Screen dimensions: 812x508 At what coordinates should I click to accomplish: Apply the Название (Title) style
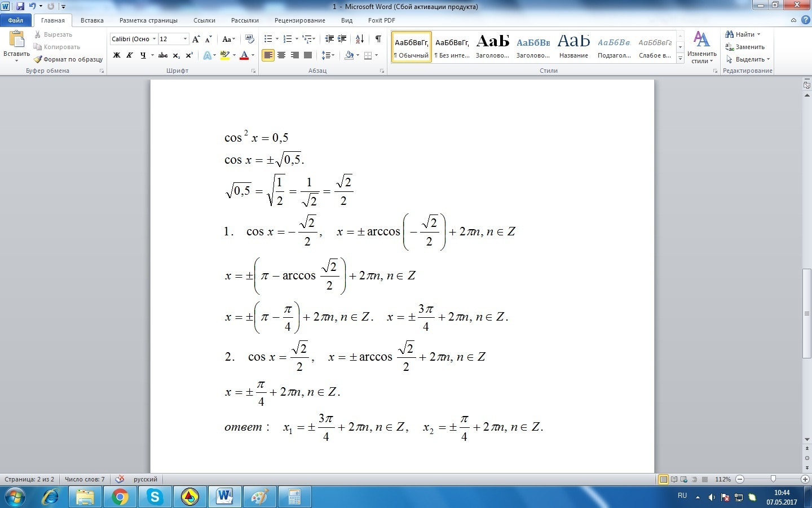tap(573, 47)
